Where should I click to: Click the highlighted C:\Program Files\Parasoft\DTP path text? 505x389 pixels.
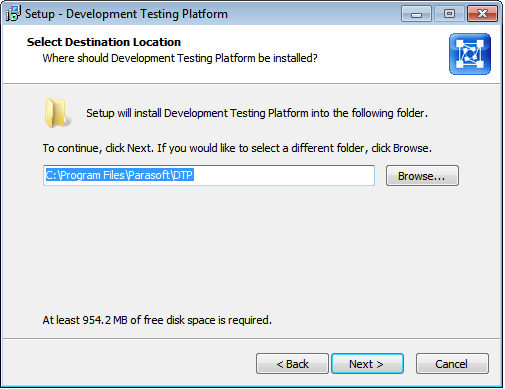[119, 175]
